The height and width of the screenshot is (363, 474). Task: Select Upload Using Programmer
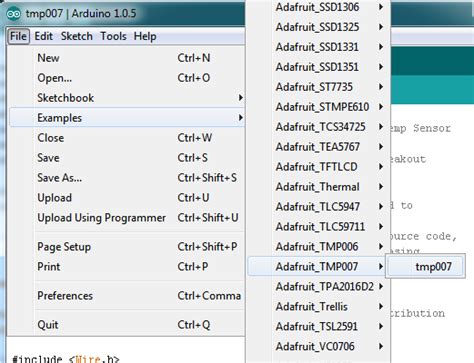[x=127, y=218]
